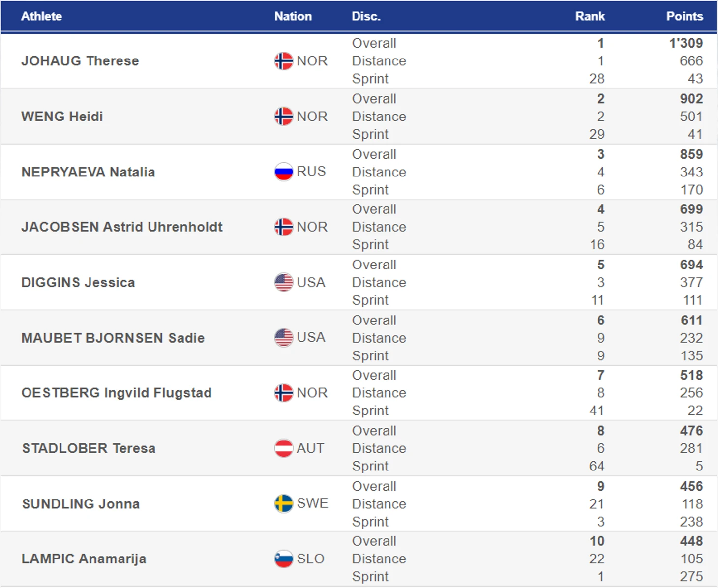Click the Points column header
Screen dimensions: 718x588
[684, 16]
